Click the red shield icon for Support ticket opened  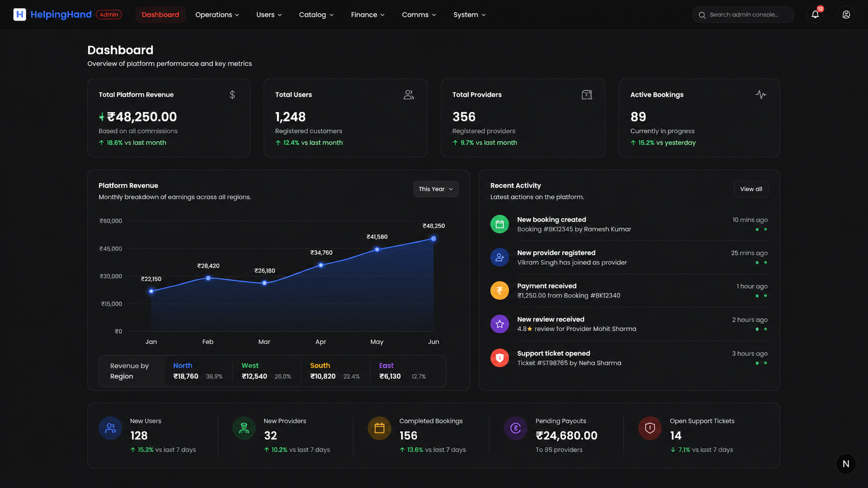pyautogui.click(x=499, y=358)
